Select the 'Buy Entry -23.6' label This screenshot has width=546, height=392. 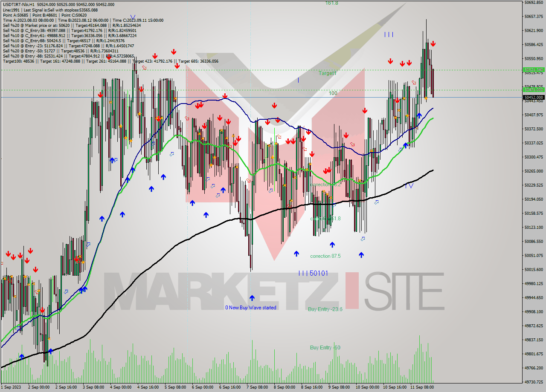tap(325, 309)
